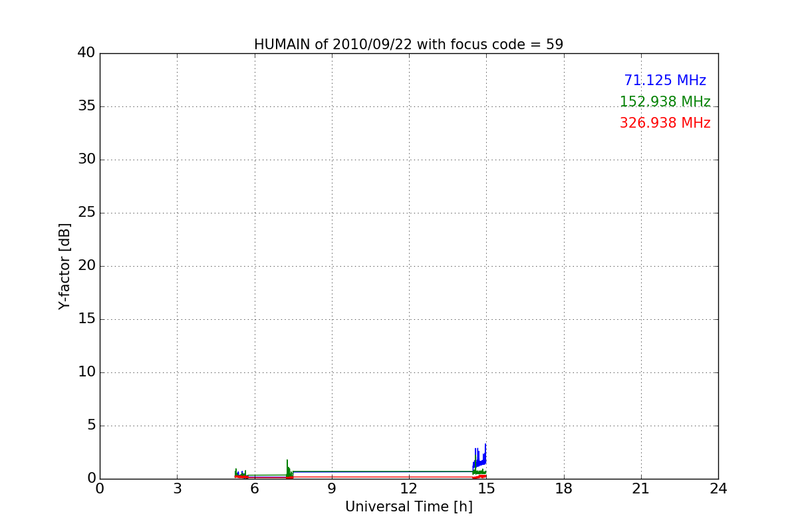Click the x-axis tick label 3
Image resolution: width=798 pixels, height=532 pixels.
177,488
